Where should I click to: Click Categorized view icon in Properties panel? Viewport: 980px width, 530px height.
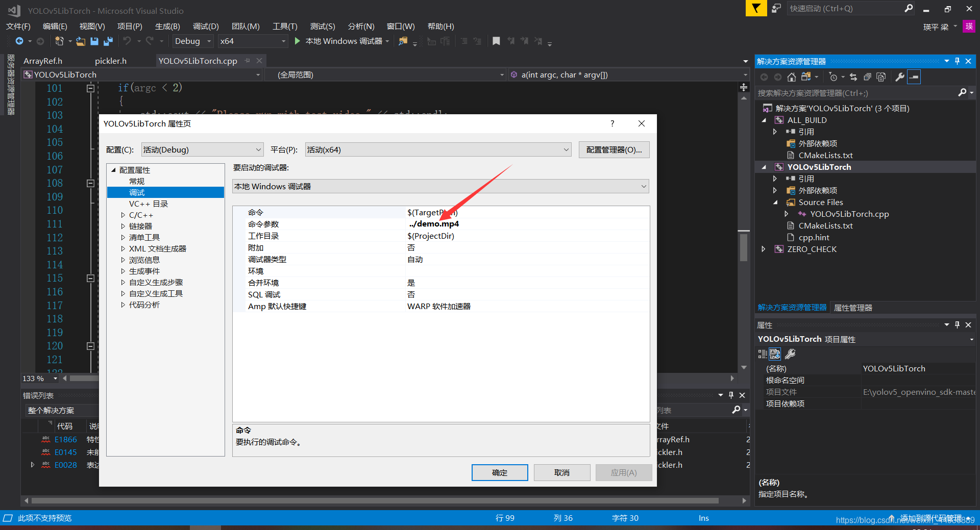click(x=763, y=354)
